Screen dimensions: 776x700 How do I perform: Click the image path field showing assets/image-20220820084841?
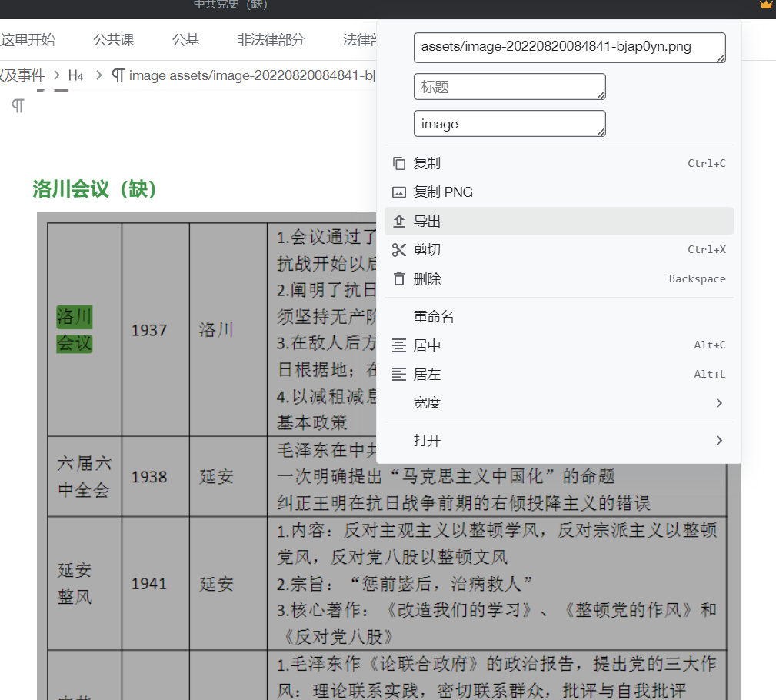[569, 47]
